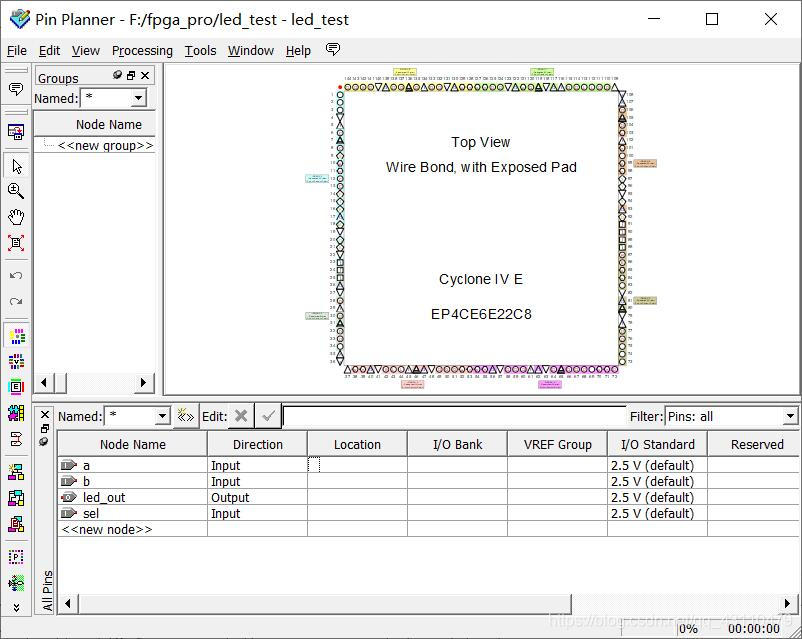Click I/O Standard cell of sel row
Screen dimensions: 802x639
(x=657, y=513)
